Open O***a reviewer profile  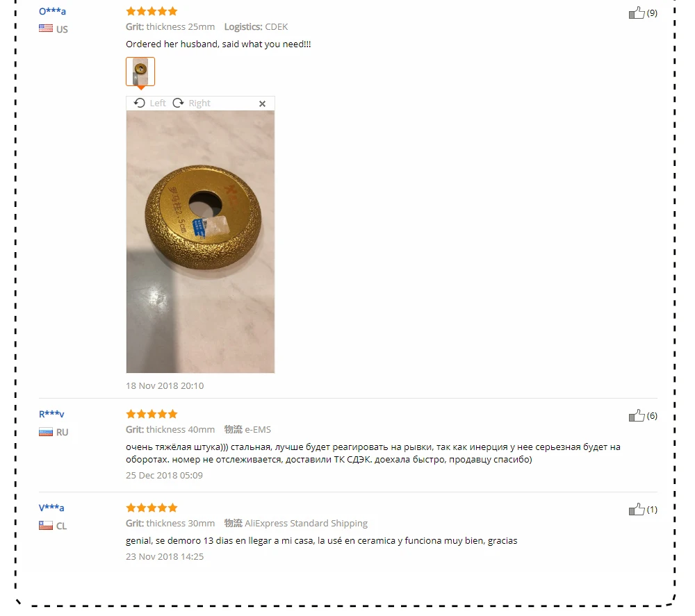point(52,11)
